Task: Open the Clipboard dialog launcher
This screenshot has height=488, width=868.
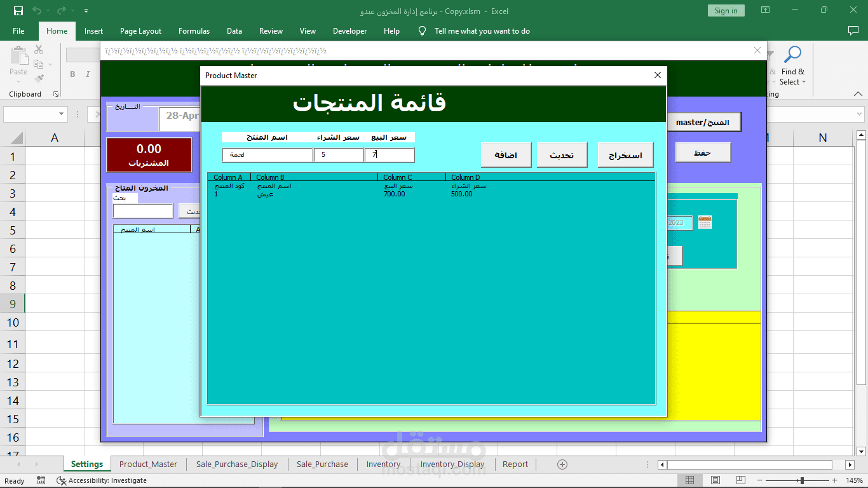Action: pos(56,94)
